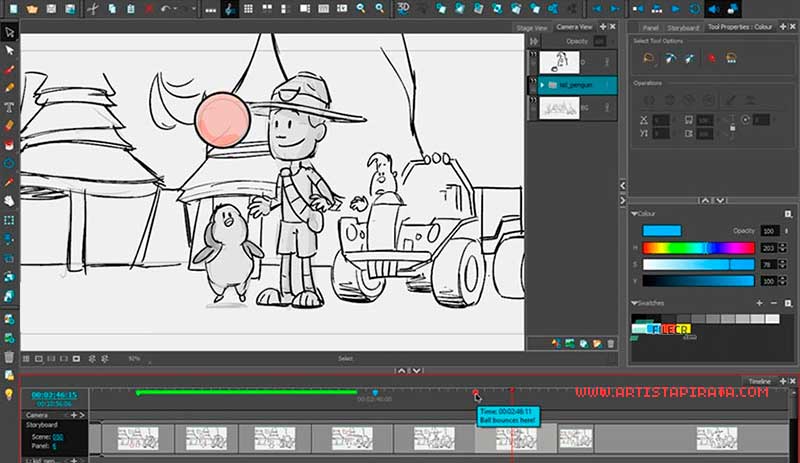Click the up arrow above Timeline panel
800x463 pixels.
(x=402, y=371)
